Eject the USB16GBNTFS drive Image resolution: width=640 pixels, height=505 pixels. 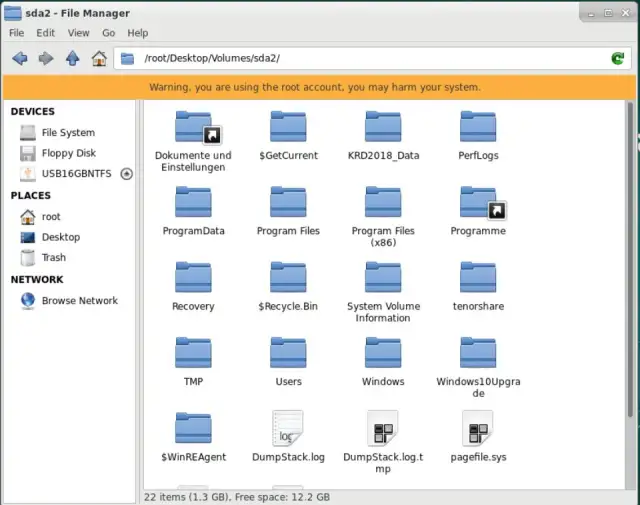[126, 174]
